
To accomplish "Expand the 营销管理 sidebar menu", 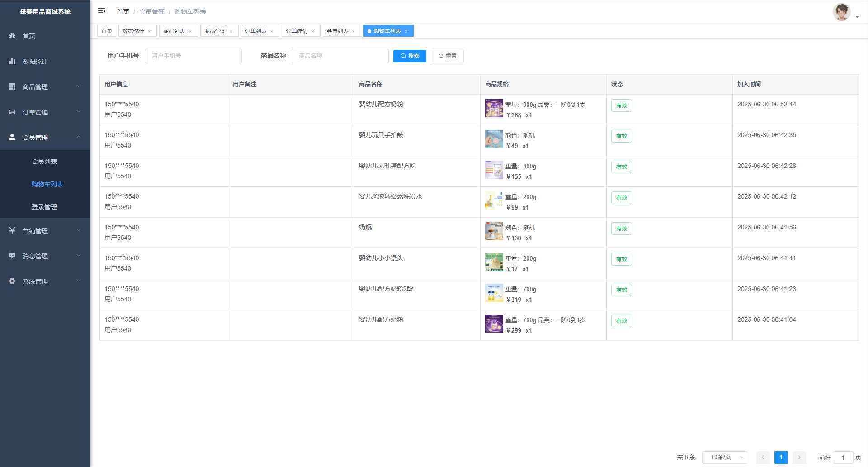I will [x=45, y=230].
